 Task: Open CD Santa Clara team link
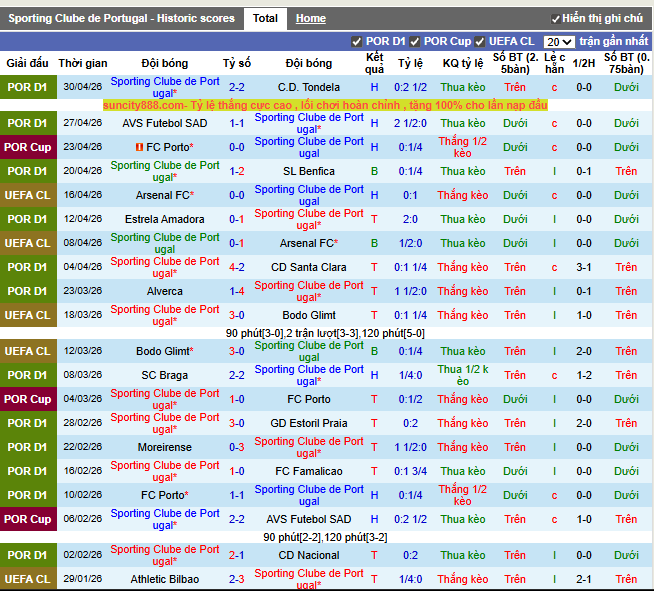tap(309, 267)
